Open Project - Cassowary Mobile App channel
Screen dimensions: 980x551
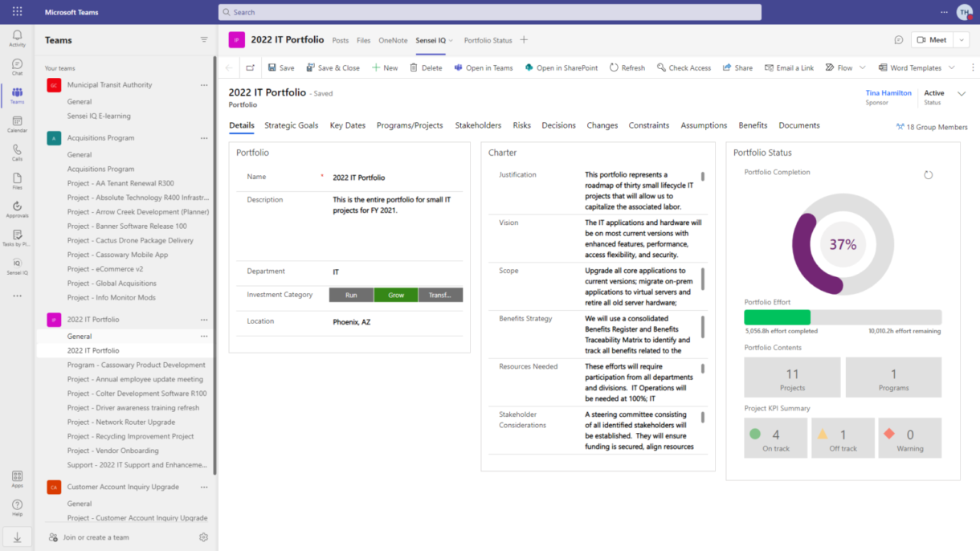coord(118,255)
